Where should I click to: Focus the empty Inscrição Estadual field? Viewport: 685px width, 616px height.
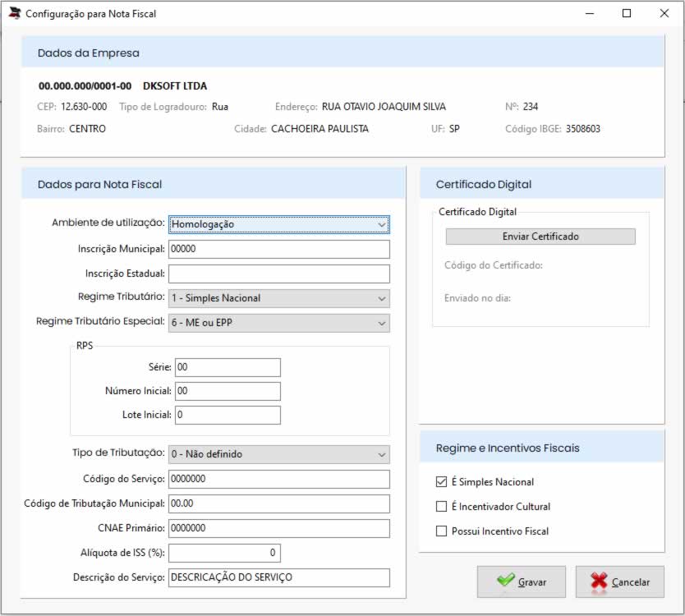coord(278,274)
